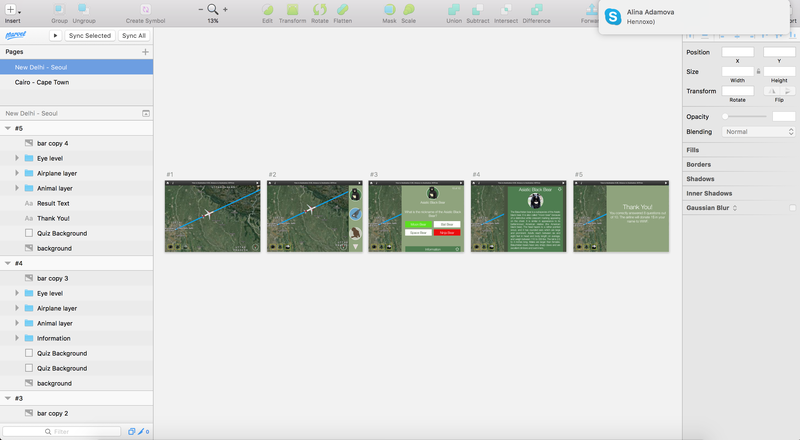Select the Result Text layer
The image size is (800, 440).
coord(53,203)
